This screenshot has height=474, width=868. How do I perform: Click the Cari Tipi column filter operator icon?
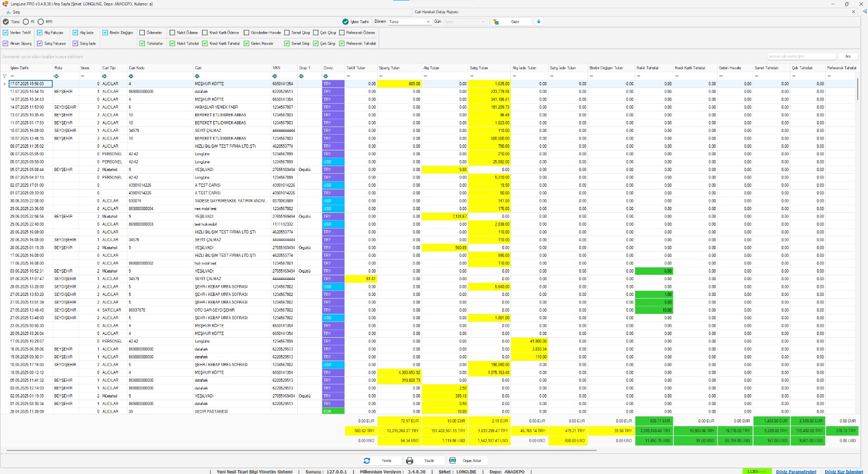(x=105, y=76)
